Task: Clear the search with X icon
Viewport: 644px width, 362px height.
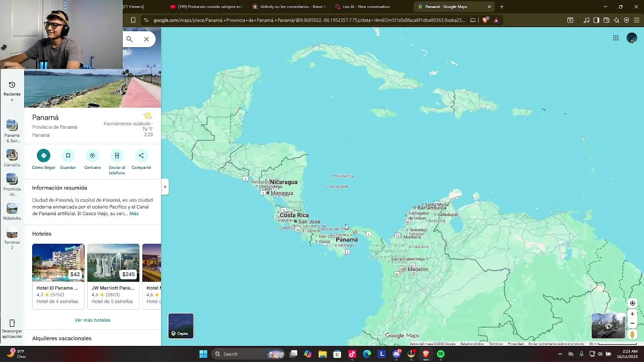Action: (146, 39)
